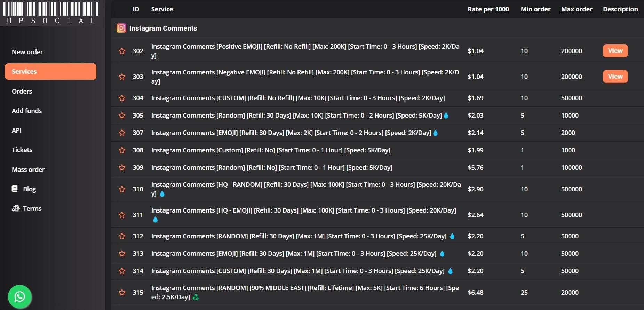Favorite service 302 with the star
This screenshot has height=310, width=644.
click(x=122, y=51)
